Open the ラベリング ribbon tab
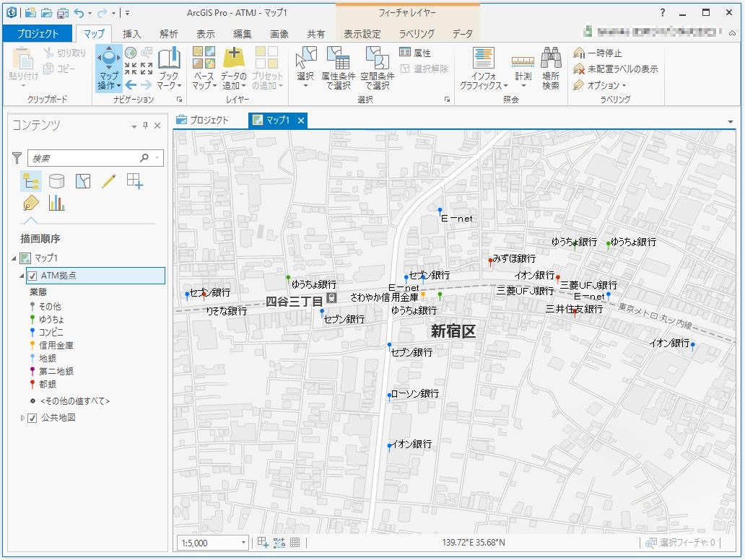 pos(417,34)
